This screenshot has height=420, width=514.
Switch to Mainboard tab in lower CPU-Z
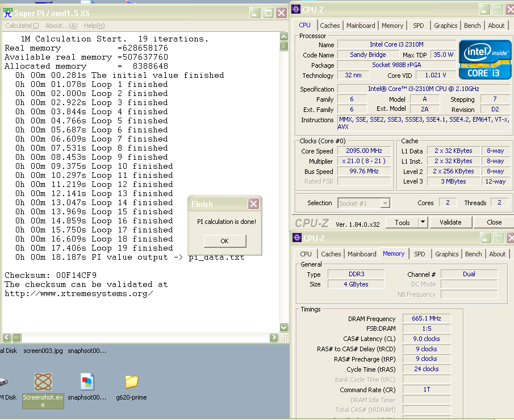tap(362, 254)
